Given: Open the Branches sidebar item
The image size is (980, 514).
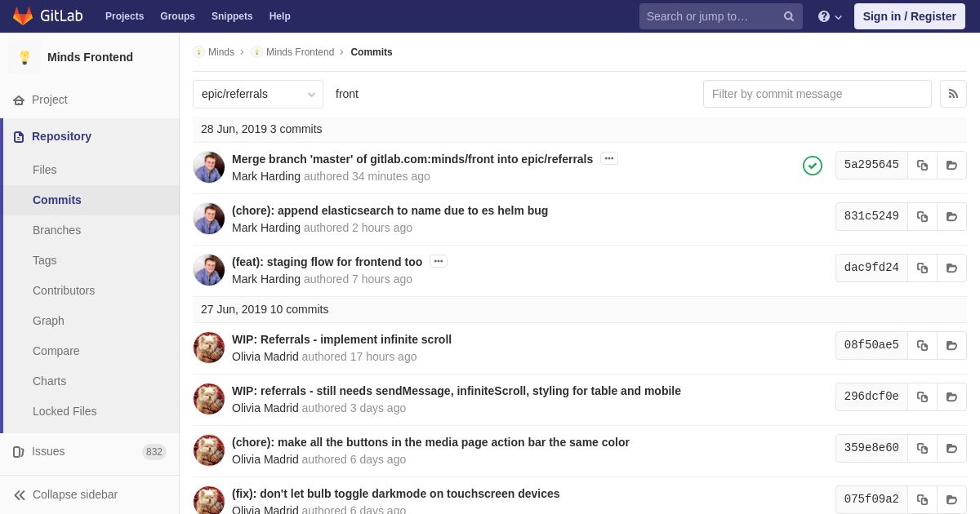Looking at the screenshot, I should [x=56, y=230].
